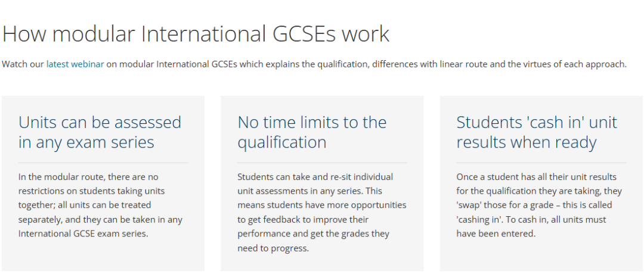Click the divider under 'results when ready'

pos(541,163)
